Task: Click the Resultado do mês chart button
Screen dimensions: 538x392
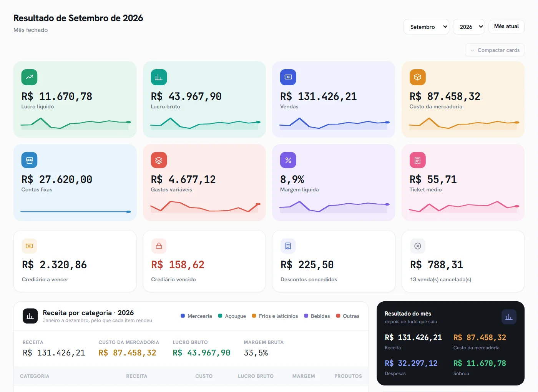Action: pos(509,317)
